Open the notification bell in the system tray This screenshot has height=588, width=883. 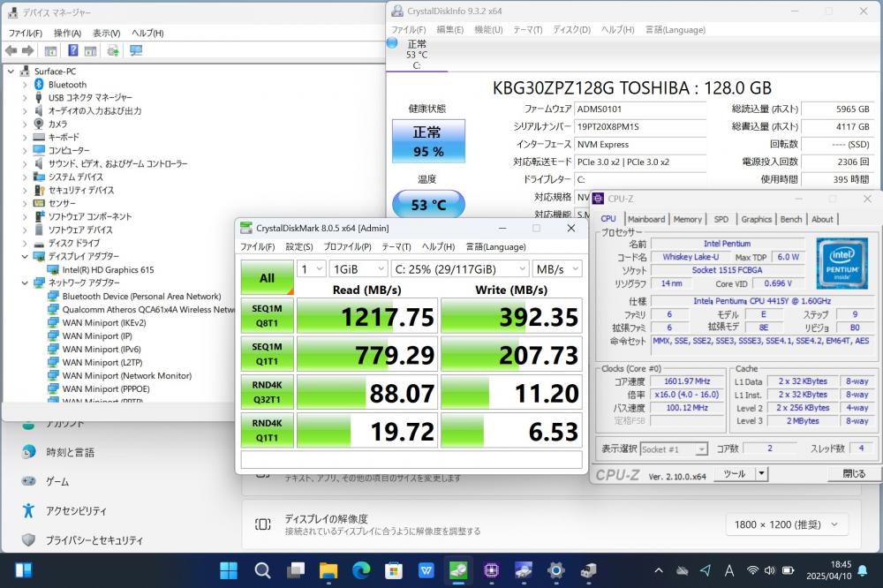[x=862, y=570]
